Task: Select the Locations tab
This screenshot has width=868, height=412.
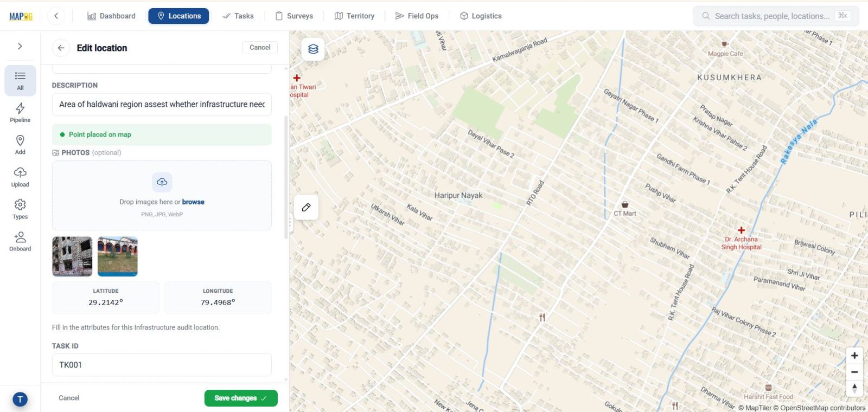Action: coord(178,16)
